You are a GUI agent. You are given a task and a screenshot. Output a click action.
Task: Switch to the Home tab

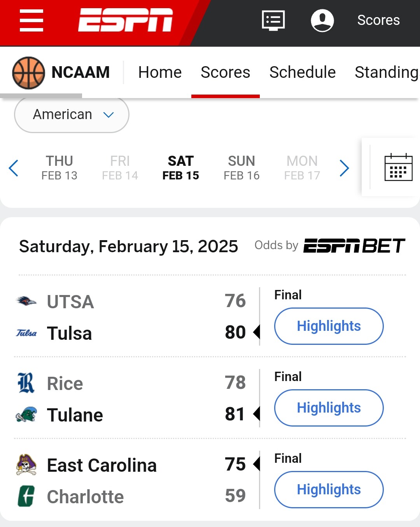pos(160,72)
